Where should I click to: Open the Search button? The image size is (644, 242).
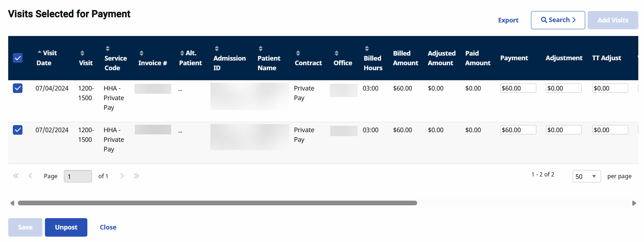point(558,20)
